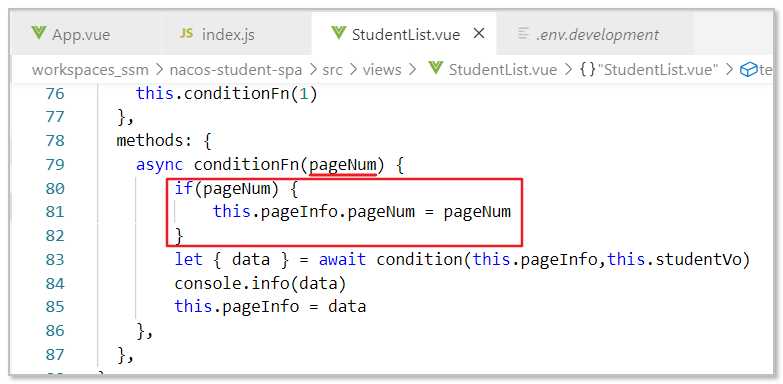783x384 pixels.
Task: Click the Vue icon in the breadcrumb
Action: click(x=436, y=69)
